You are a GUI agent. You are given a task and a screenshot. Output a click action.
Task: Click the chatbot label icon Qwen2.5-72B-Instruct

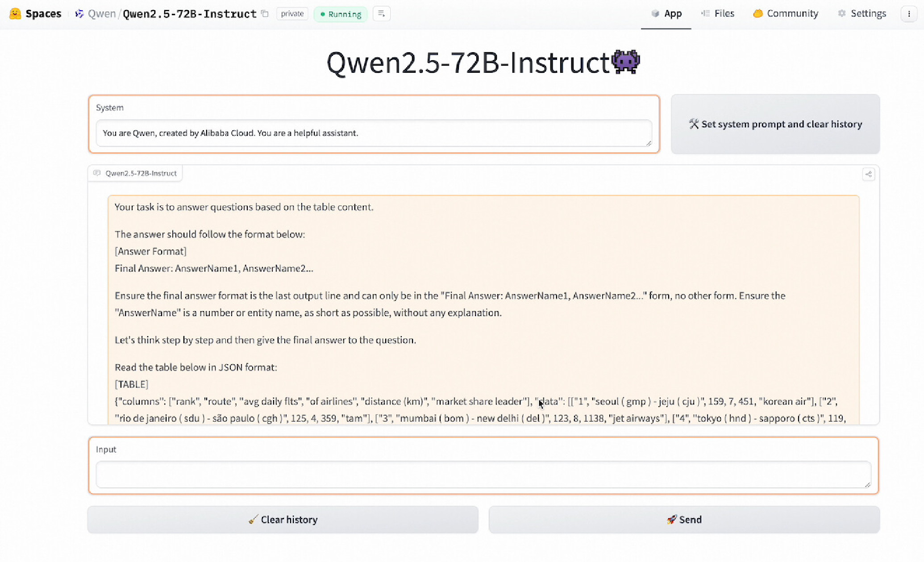(97, 173)
